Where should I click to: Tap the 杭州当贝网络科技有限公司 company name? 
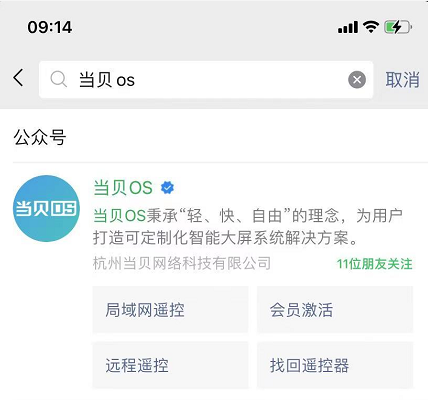(x=182, y=263)
